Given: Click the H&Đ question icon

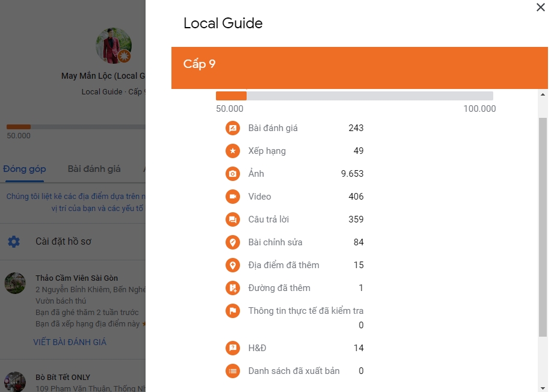Looking at the screenshot, I should click(x=232, y=348).
